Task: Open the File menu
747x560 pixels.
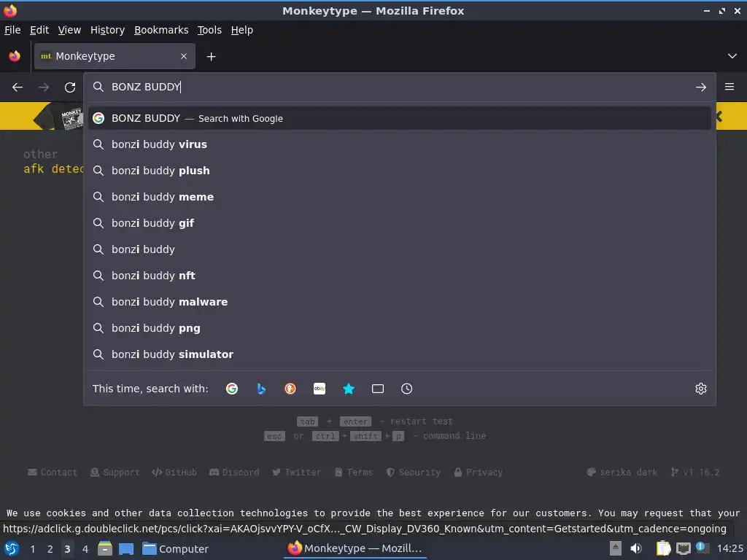Action: click(x=12, y=30)
